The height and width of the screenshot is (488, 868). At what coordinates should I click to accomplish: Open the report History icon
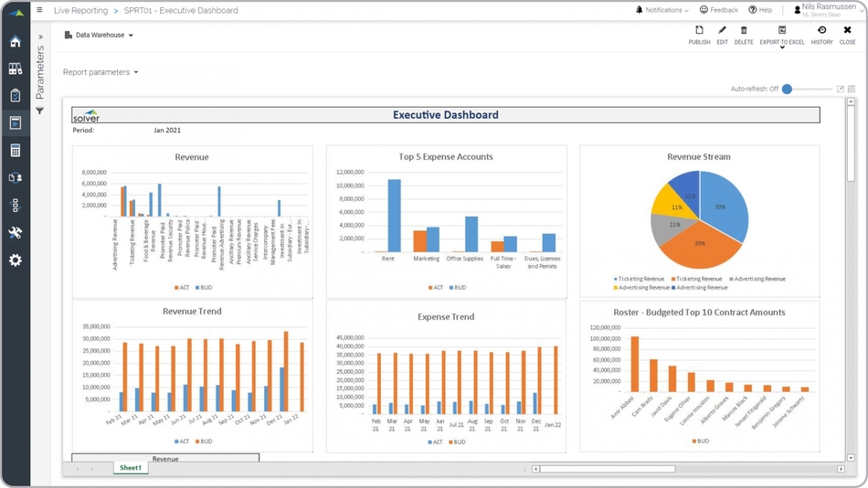coord(821,31)
